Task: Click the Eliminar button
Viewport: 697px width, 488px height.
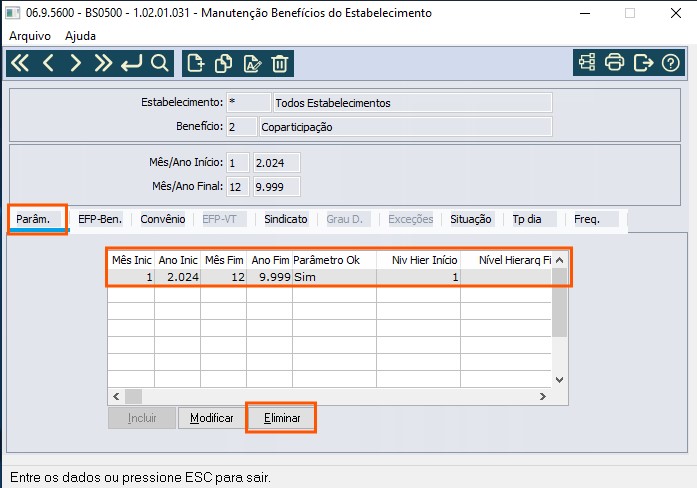Action: (282, 418)
